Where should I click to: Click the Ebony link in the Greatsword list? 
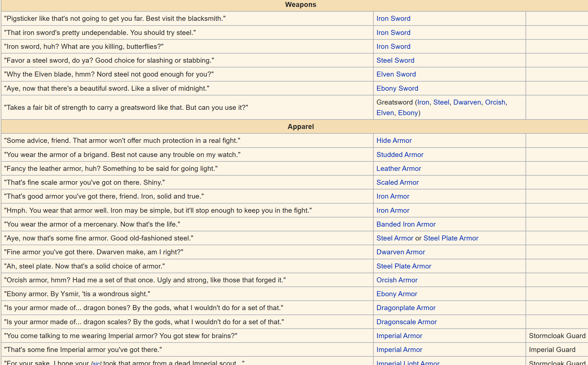pyautogui.click(x=408, y=113)
